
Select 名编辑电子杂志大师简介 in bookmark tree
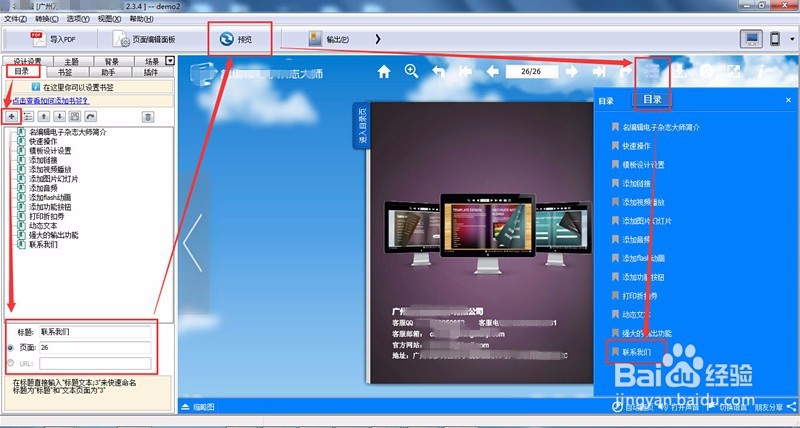coord(67,132)
